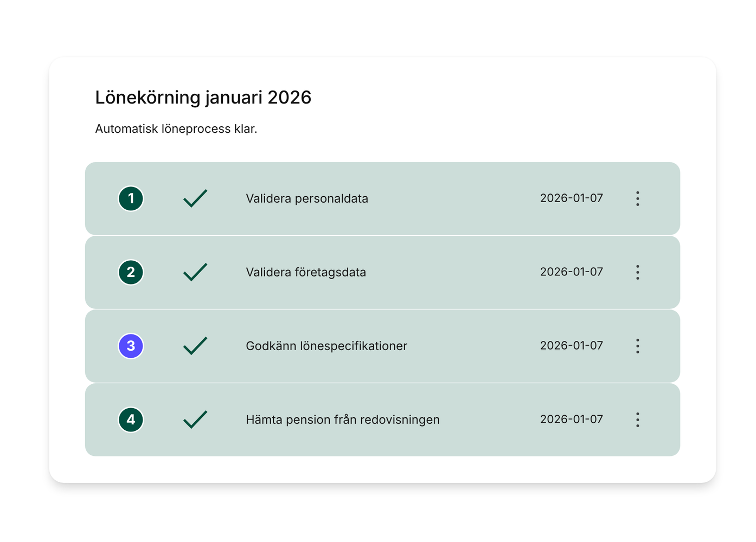The image size is (756, 542).
Task: Click the heading 'Lönekörning januari 2026'
Action: (x=203, y=98)
